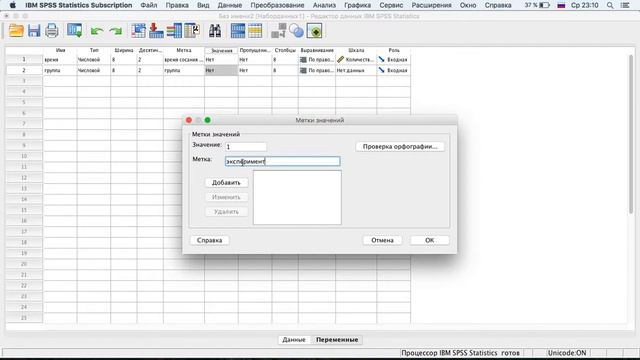Open the Графика menu
This screenshot has width=640, height=360.
pos(357,5)
